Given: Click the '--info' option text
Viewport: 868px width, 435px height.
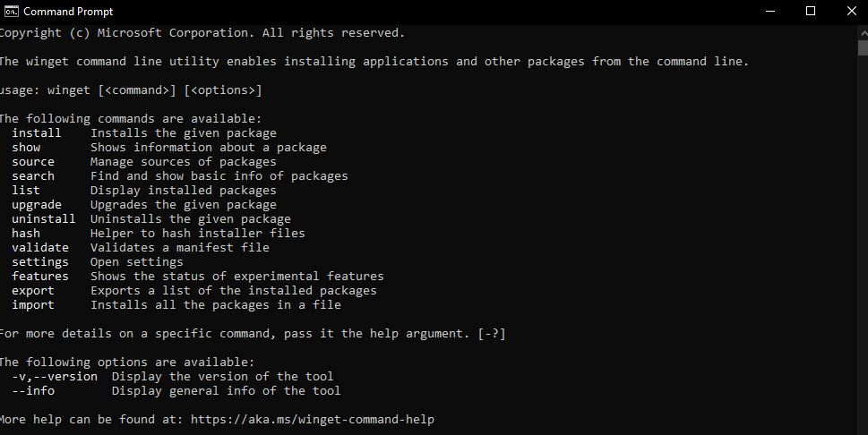Looking at the screenshot, I should click(33, 391).
